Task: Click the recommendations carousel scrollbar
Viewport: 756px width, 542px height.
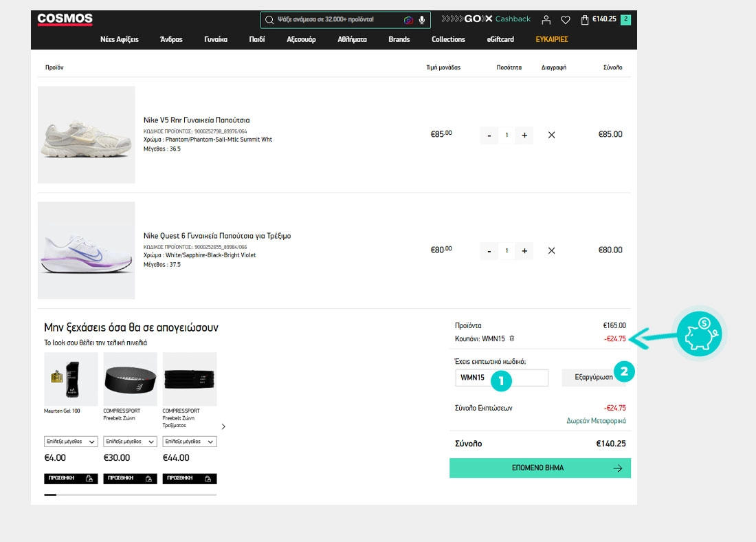Action: coord(130,495)
